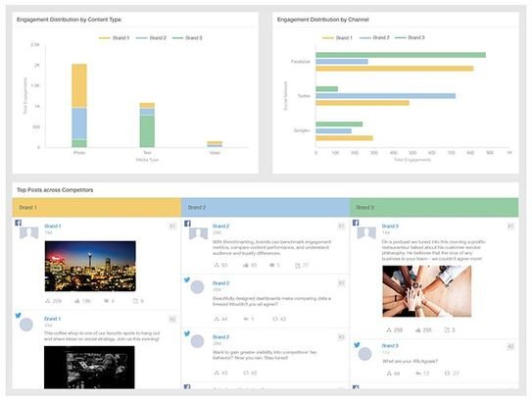The height and width of the screenshot is (403, 532).
Task: Click green Brand 3 bar for Twitter channel
Action: click(x=326, y=89)
